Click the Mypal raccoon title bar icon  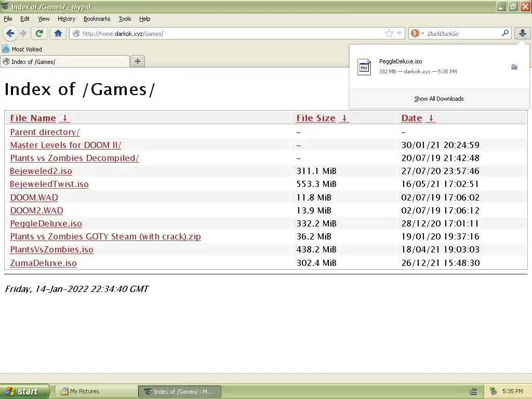(x=5, y=6)
